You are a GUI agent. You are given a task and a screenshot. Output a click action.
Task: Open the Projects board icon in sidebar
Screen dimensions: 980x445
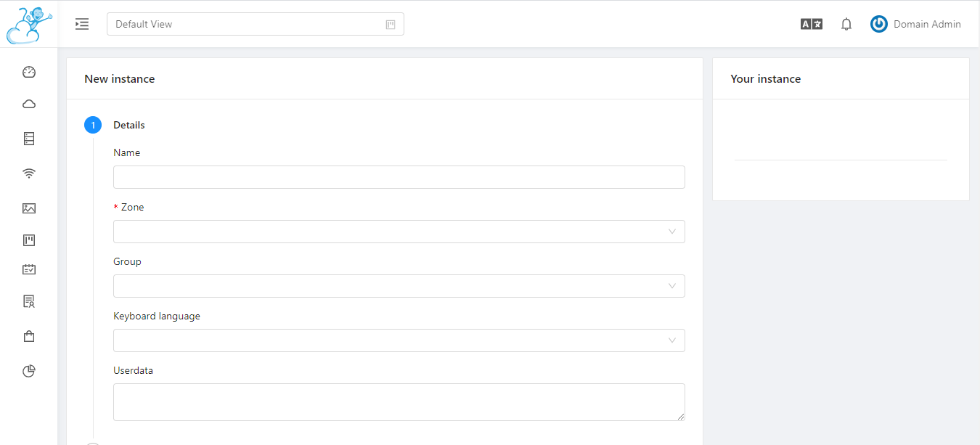(x=29, y=240)
